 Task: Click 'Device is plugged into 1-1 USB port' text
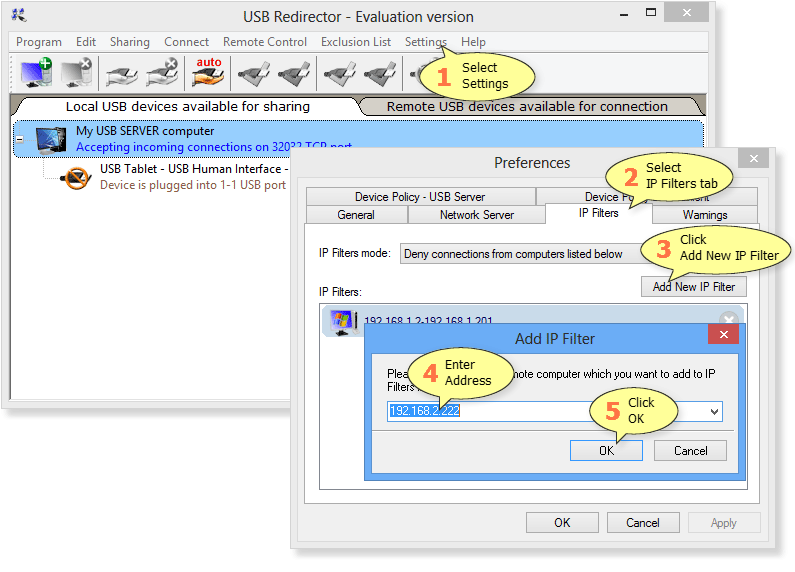(x=193, y=185)
